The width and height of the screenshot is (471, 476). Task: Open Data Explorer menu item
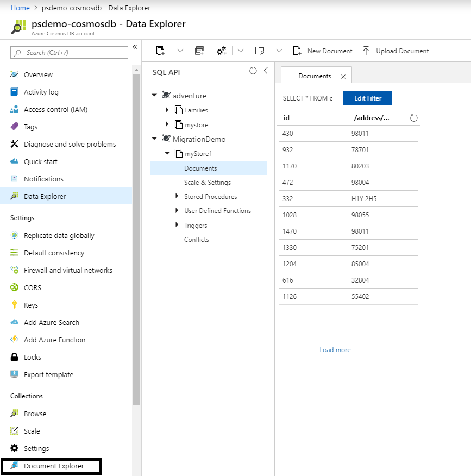(x=66, y=196)
